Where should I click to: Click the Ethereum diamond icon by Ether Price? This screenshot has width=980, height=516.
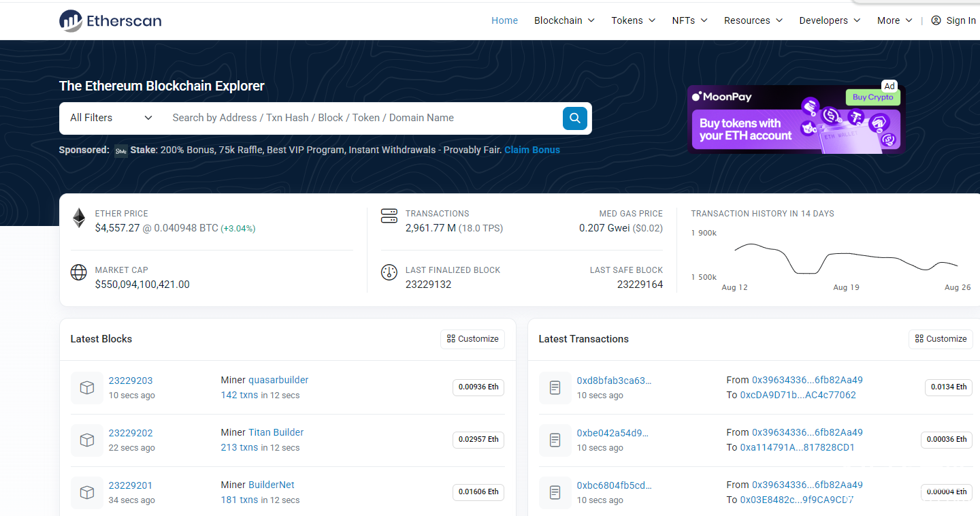click(x=80, y=219)
